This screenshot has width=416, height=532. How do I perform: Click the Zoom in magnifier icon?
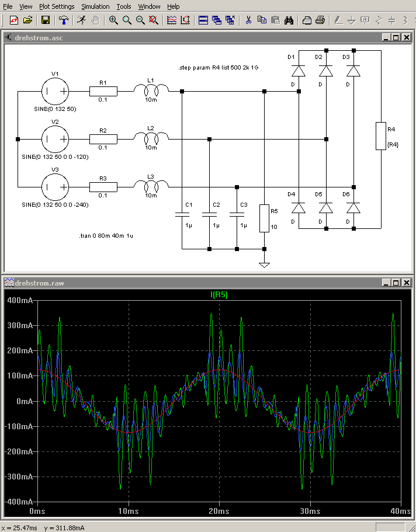pos(113,20)
